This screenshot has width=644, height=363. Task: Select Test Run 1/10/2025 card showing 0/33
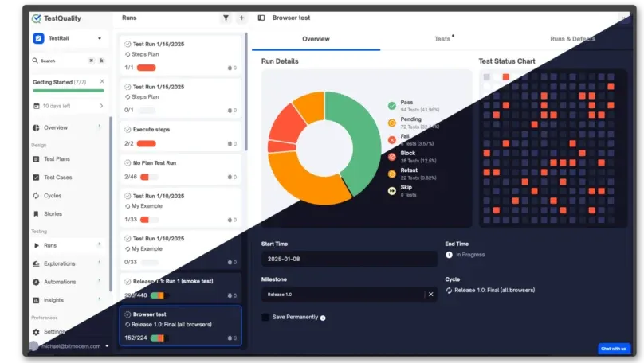tap(181, 250)
